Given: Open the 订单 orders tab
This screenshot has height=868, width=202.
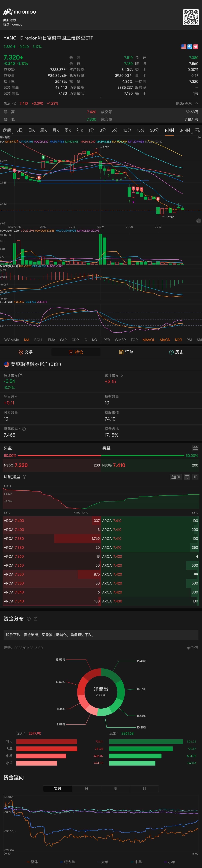Looking at the screenshot, I should [126, 352].
